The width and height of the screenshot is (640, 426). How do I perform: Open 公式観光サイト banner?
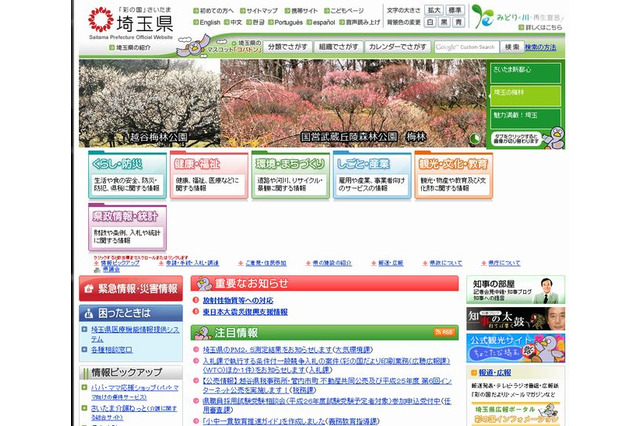point(516,348)
